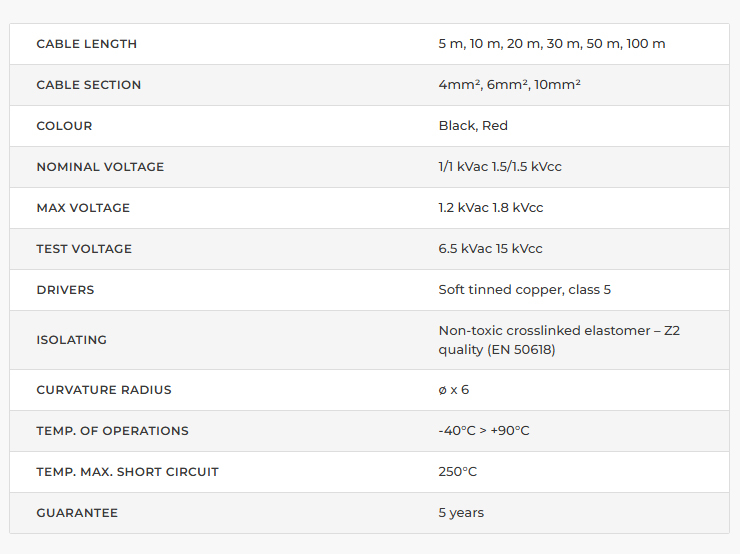Image resolution: width=740 pixels, height=554 pixels.
Task: Select the 6.5 kVac 15 kVcc value
Action: pos(490,249)
